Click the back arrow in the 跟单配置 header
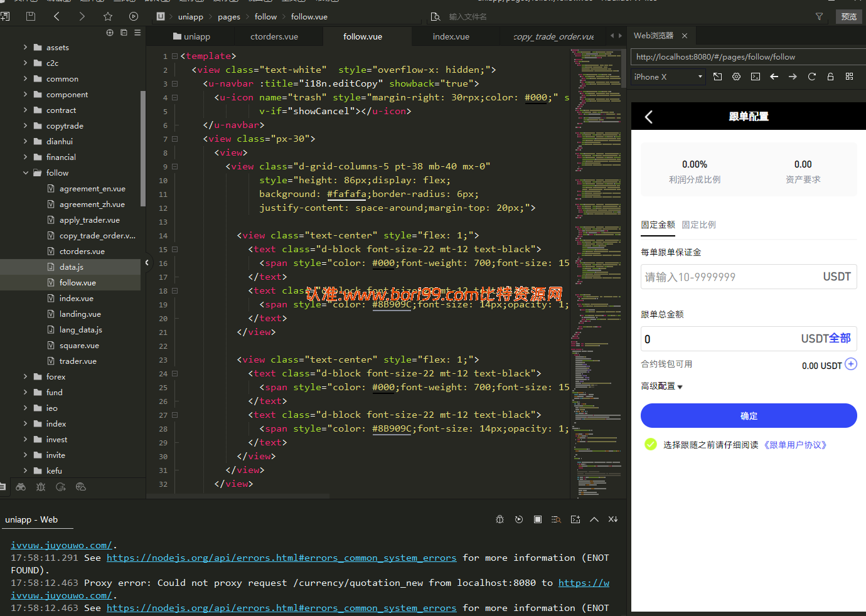Viewport: 866px width, 616px height. pos(649,117)
